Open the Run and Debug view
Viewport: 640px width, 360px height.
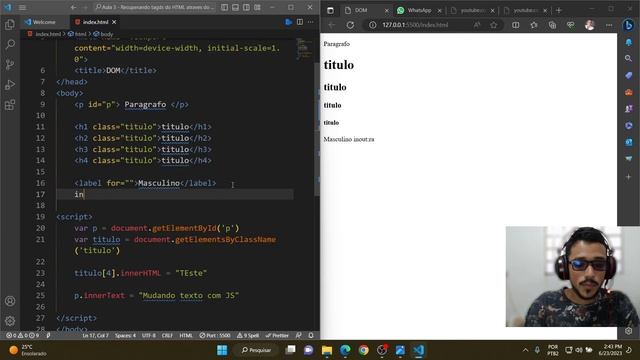pos(10,84)
